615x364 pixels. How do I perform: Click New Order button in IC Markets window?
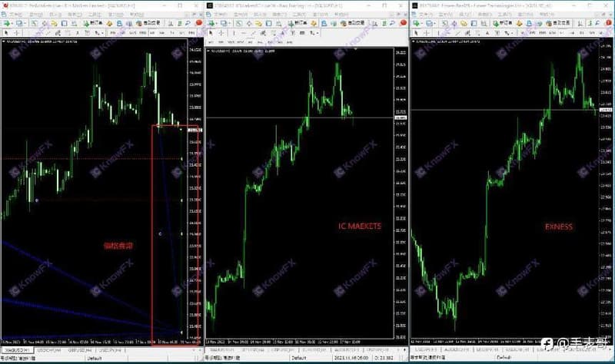pos(298,23)
